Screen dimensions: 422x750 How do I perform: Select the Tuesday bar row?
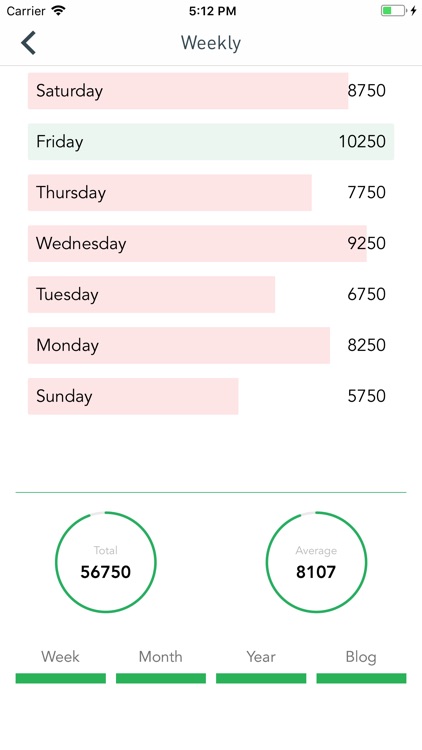(211, 294)
